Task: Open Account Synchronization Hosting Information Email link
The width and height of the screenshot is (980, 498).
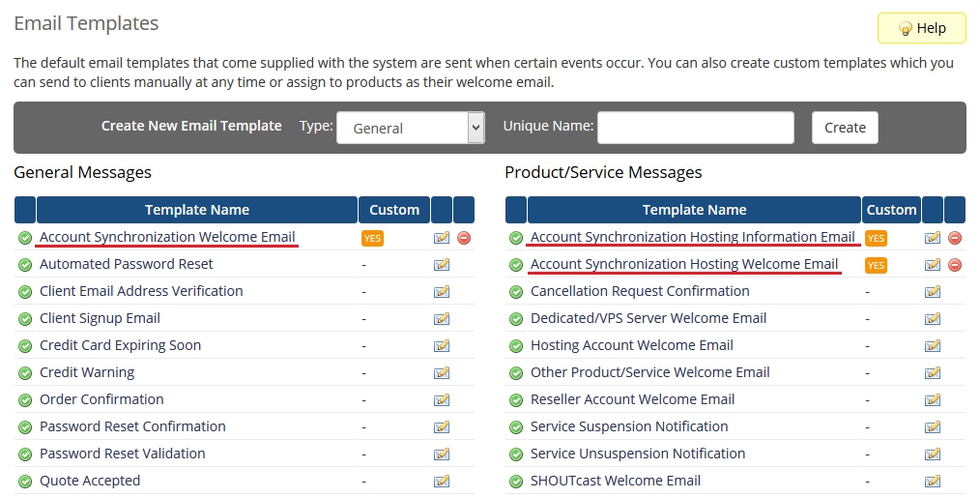Action: [693, 237]
